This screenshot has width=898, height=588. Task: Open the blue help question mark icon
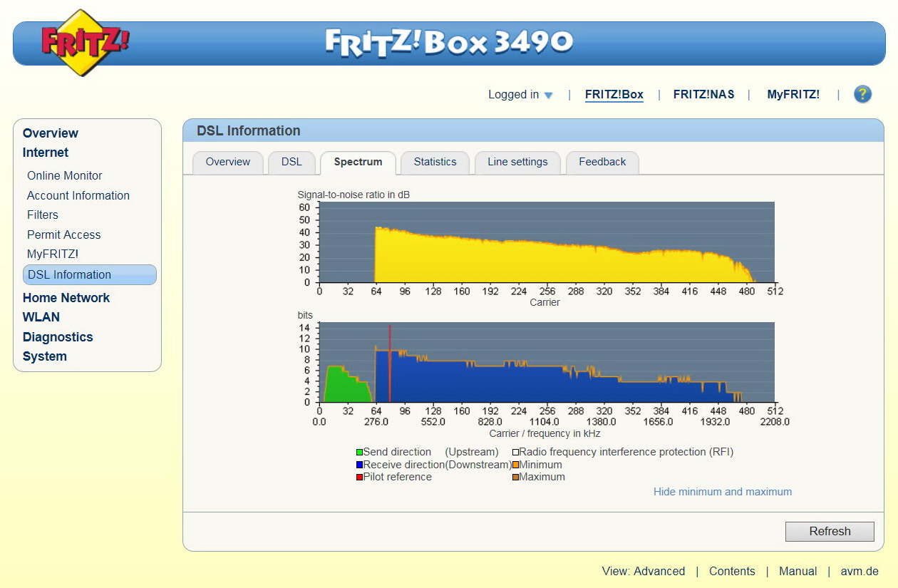tap(862, 94)
